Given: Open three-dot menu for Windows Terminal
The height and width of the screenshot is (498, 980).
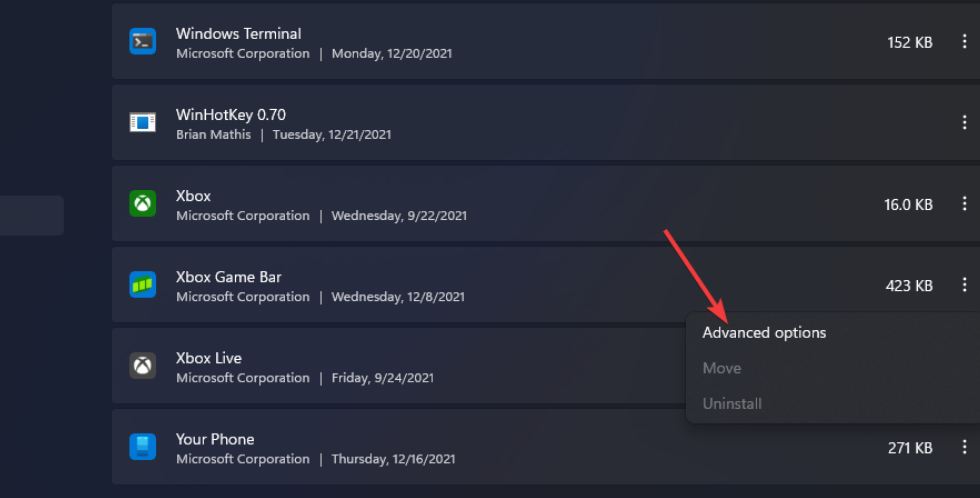Looking at the screenshot, I should pos(964,42).
